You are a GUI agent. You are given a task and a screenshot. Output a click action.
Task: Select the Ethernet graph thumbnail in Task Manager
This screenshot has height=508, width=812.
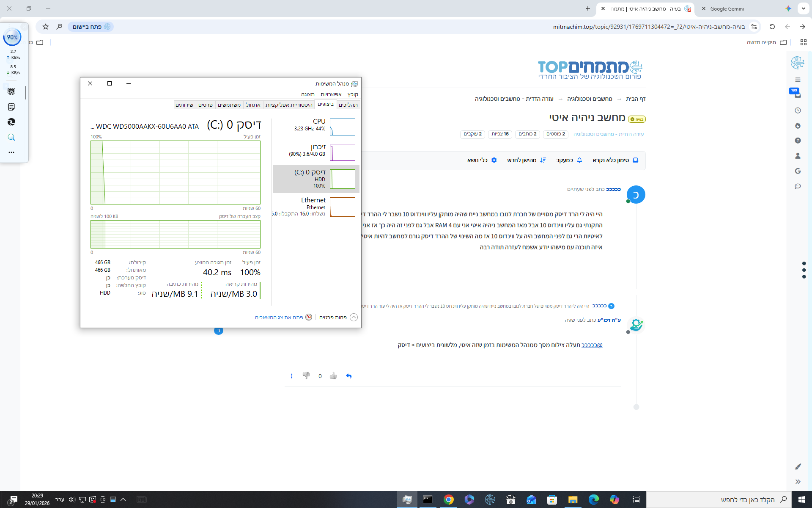point(342,207)
